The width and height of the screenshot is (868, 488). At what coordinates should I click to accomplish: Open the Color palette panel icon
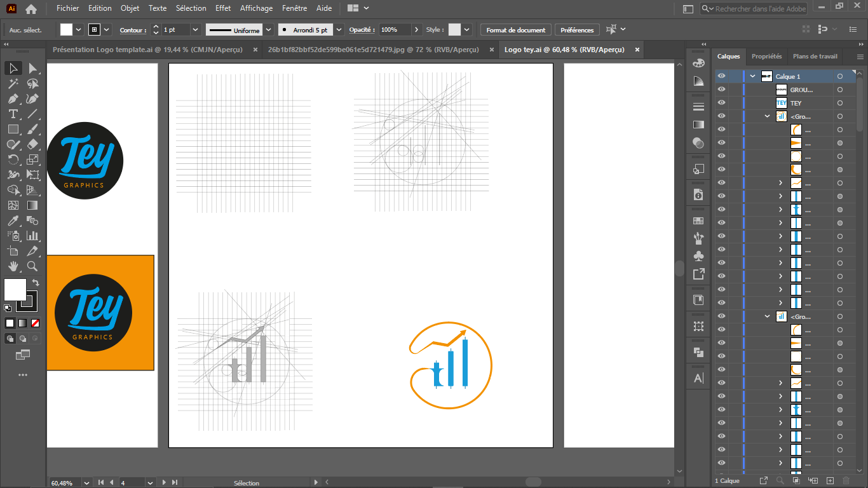click(698, 63)
